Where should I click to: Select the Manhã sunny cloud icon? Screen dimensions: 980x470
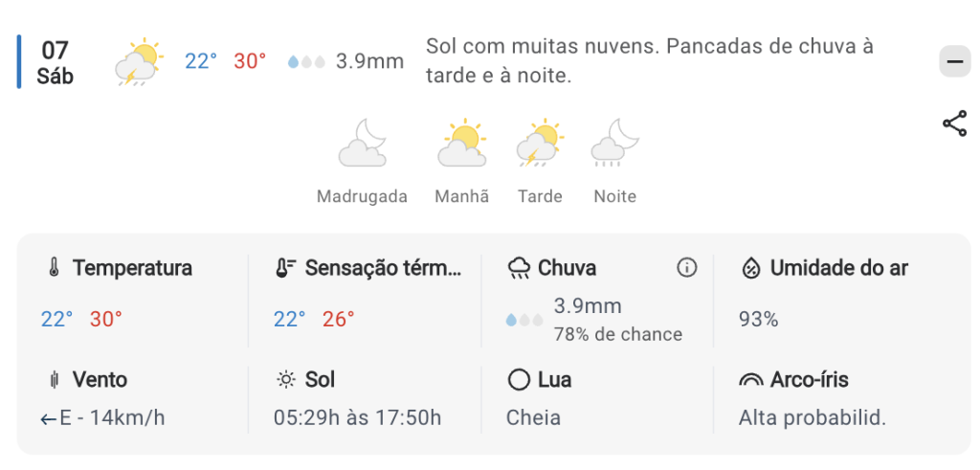(x=462, y=145)
